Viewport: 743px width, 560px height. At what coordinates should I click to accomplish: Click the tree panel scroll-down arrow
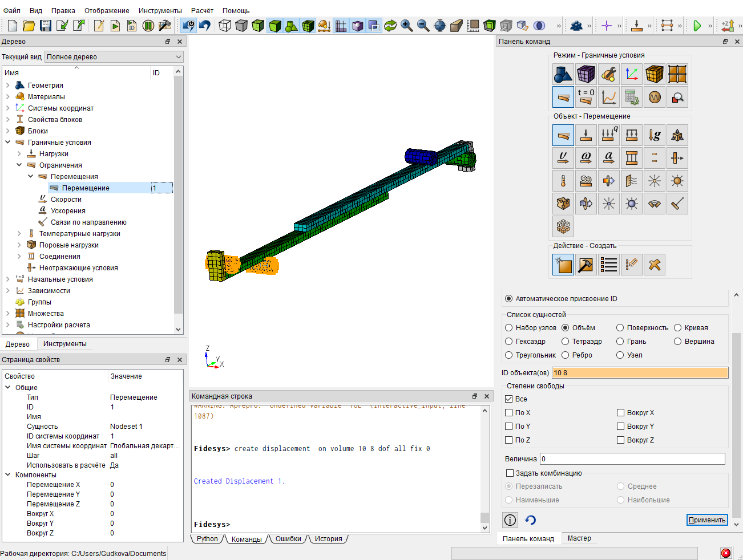click(x=179, y=329)
